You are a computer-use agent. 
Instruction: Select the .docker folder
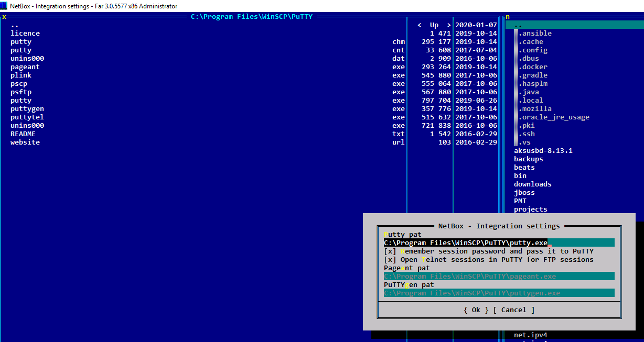pos(533,67)
